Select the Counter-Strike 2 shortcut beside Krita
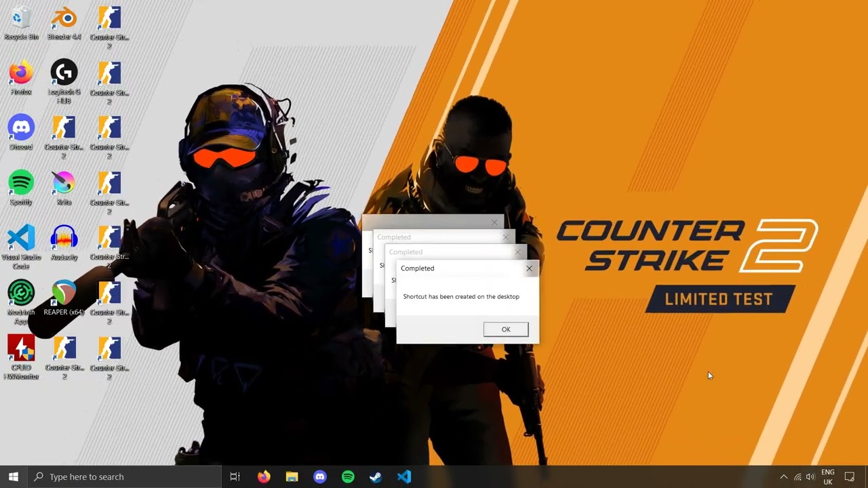Screen dimensions: 868x488 [109, 192]
